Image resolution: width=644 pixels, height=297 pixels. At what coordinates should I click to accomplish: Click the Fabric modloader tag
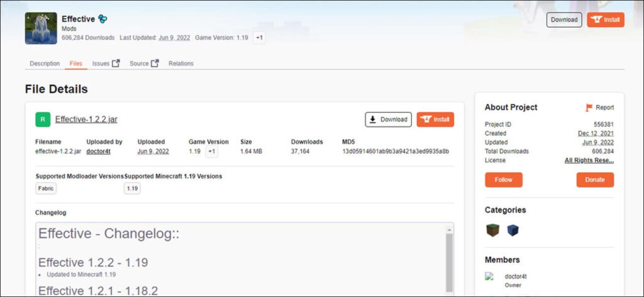pyautogui.click(x=45, y=188)
